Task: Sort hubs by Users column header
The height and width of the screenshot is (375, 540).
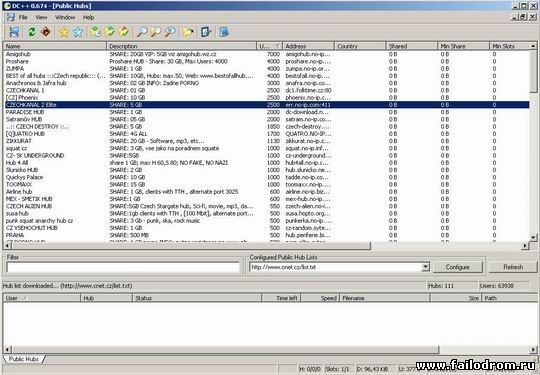Action: [269, 46]
